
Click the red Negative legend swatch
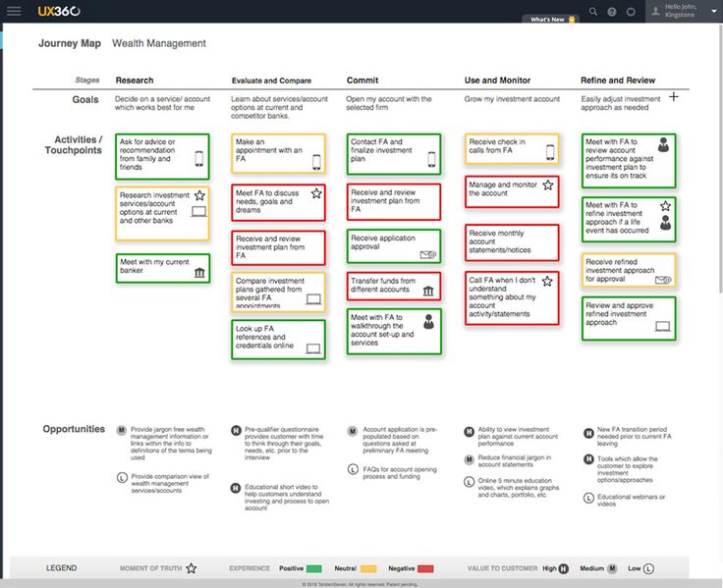coord(425,568)
